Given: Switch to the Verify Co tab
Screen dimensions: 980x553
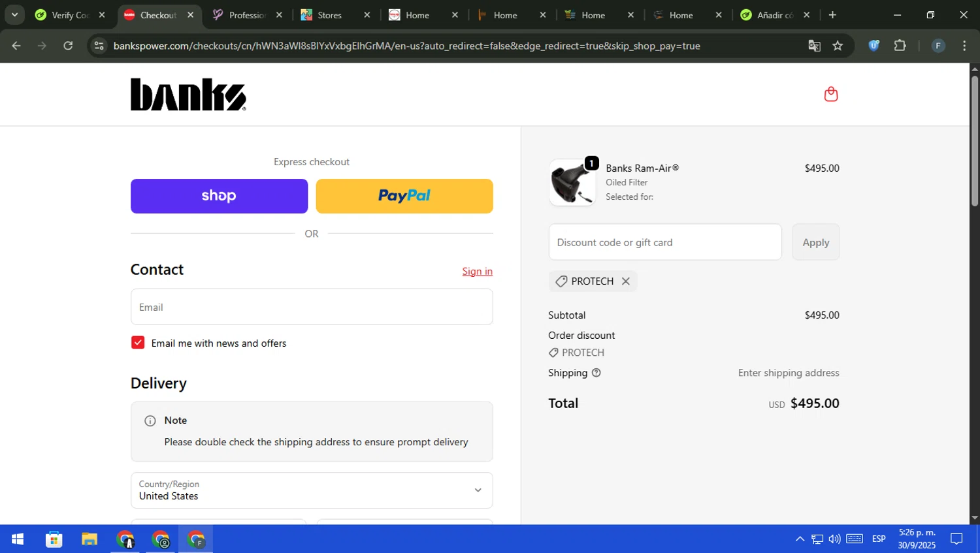Looking at the screenshot, I should 71,15.
